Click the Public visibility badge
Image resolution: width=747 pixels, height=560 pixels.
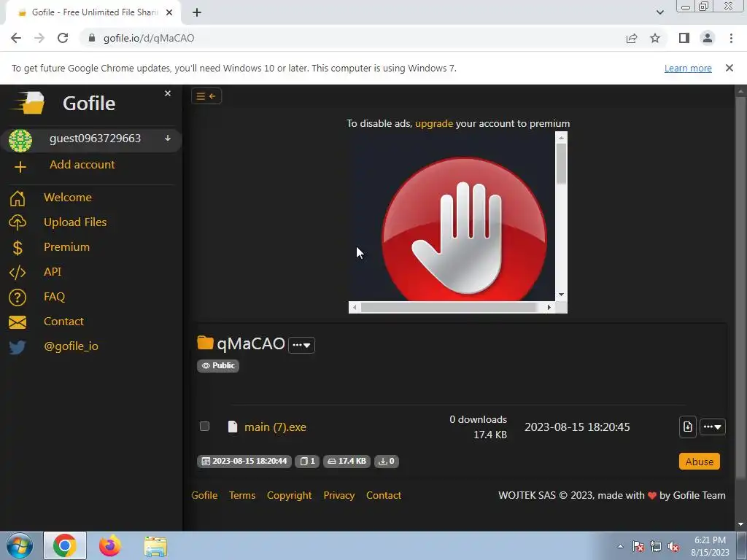point(218,366)
